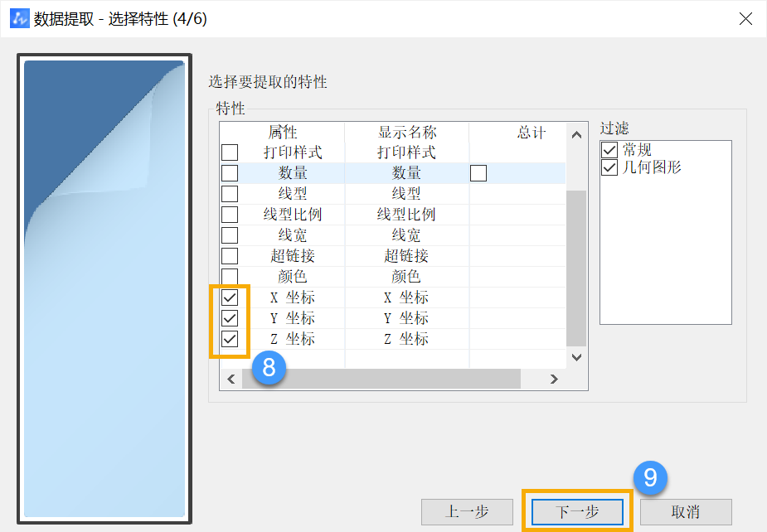
Task: Check the 线宽 property checkbox
Action: [230, 235]
